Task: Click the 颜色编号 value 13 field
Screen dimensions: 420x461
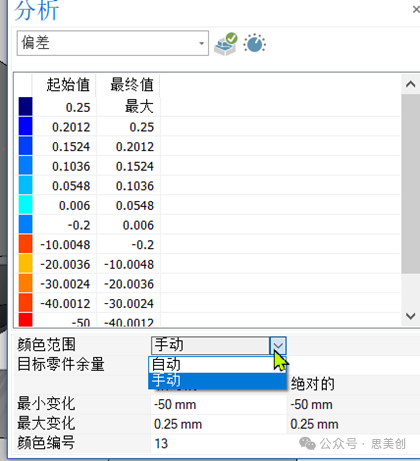Action: pyautogui.click(x=219, y=444)
